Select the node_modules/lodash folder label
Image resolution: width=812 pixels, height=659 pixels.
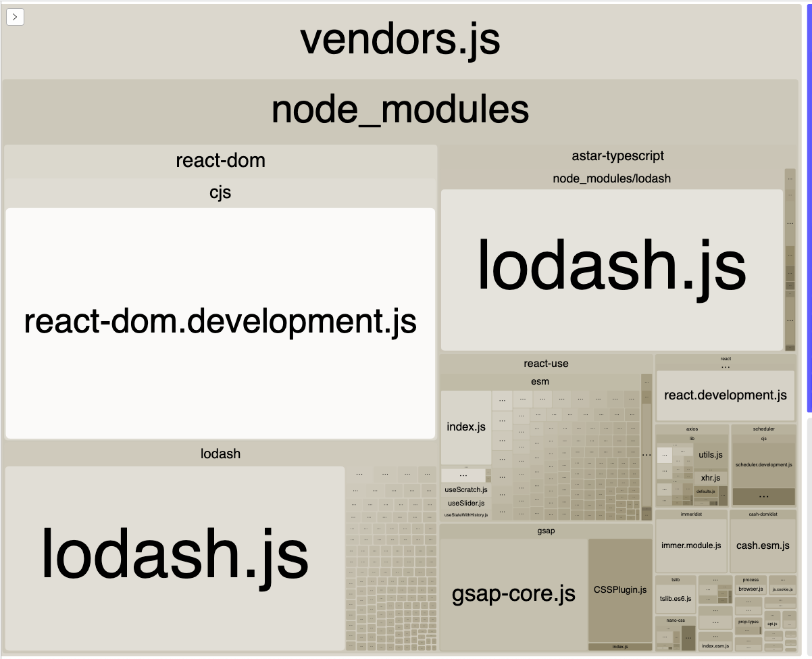tap(611, 178)
